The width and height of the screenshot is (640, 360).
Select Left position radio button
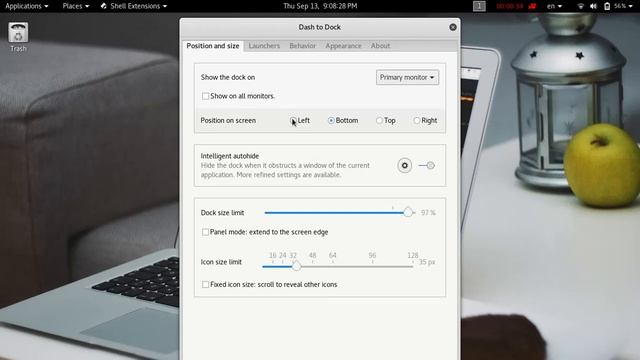click(x=293, y=120)
